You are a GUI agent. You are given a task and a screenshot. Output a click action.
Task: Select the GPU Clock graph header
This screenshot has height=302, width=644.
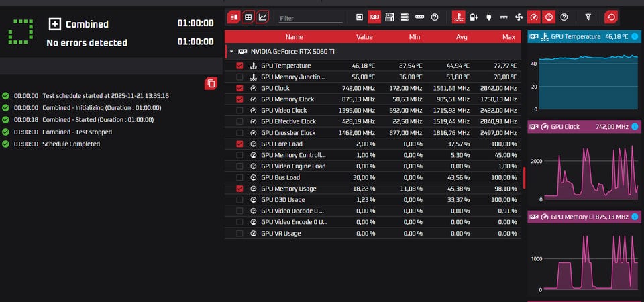[584, 127]
